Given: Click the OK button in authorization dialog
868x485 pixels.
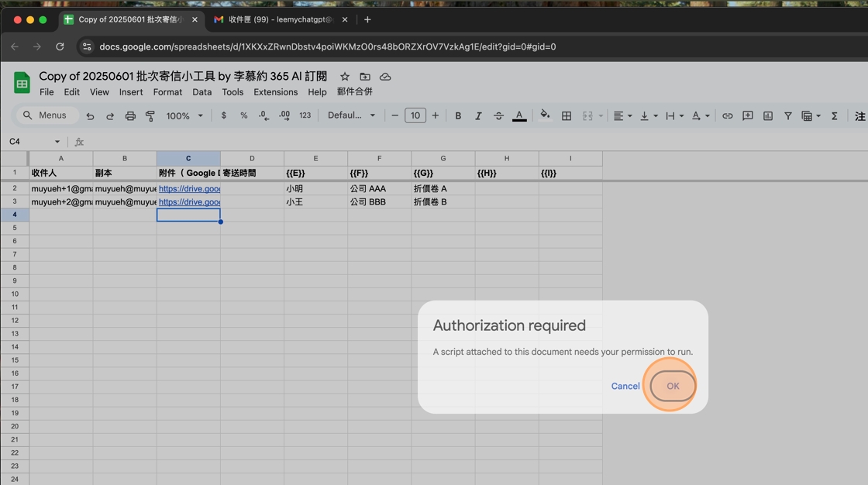Looking at the screenshot, I should coord(673,386).
